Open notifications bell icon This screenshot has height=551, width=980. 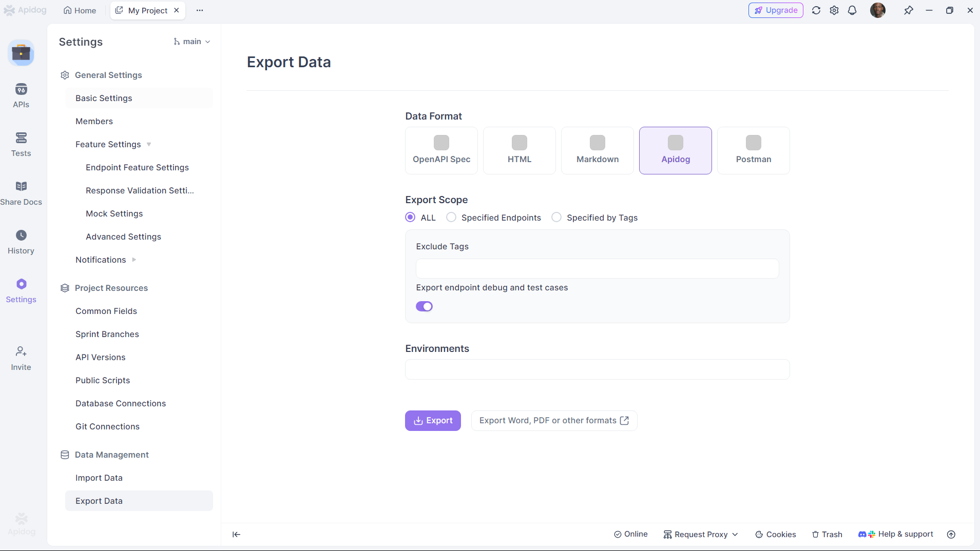[x=852, y=10]
